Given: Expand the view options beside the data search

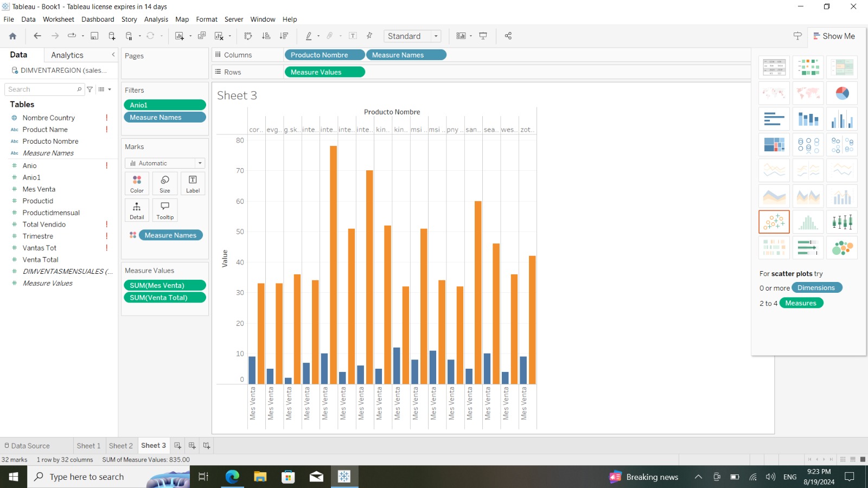Looking at the screenshot, I should coord(103,89).
